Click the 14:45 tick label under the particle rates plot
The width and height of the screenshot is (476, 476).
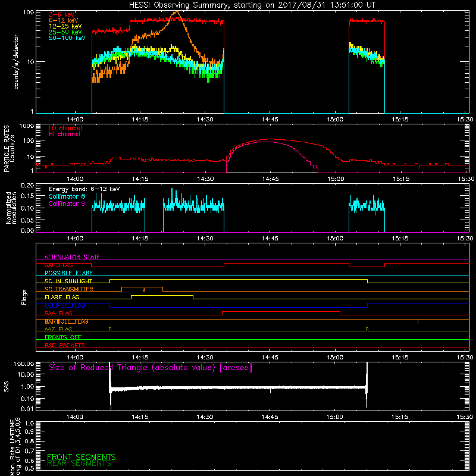point(271,179)
